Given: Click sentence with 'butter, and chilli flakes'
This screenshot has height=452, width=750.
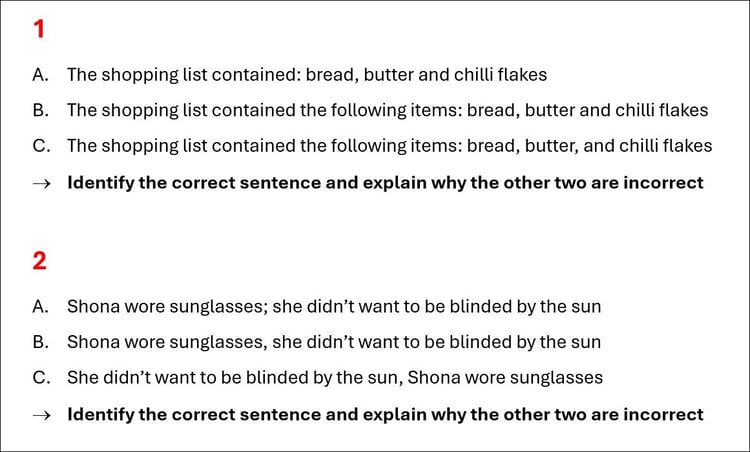Looking at the screenshot, I should tap(389, 146).
